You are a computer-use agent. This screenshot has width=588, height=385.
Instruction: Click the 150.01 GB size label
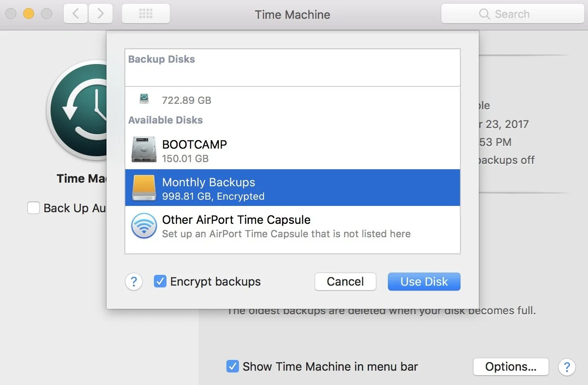(x=185, y=158)
